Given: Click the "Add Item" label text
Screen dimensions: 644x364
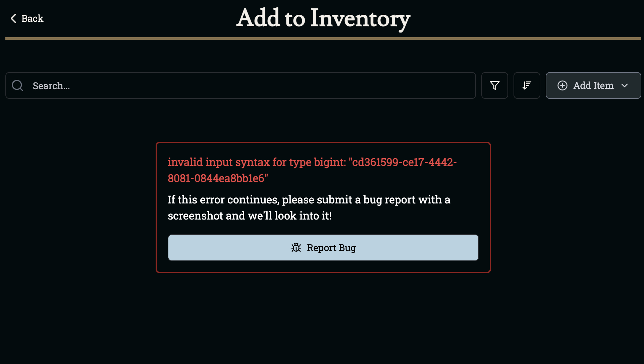Looking at the screenshot, I should (x=593, y=85).
